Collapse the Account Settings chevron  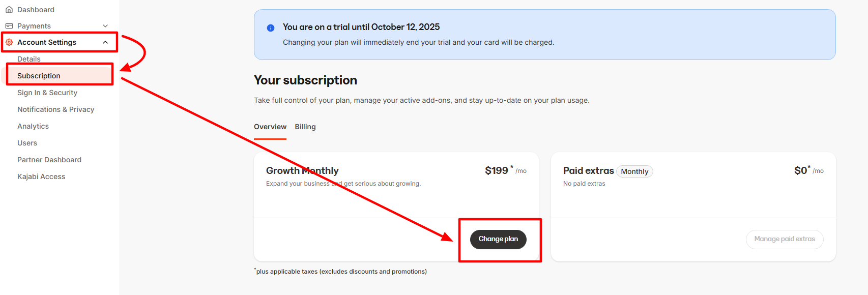pos(105,42)
